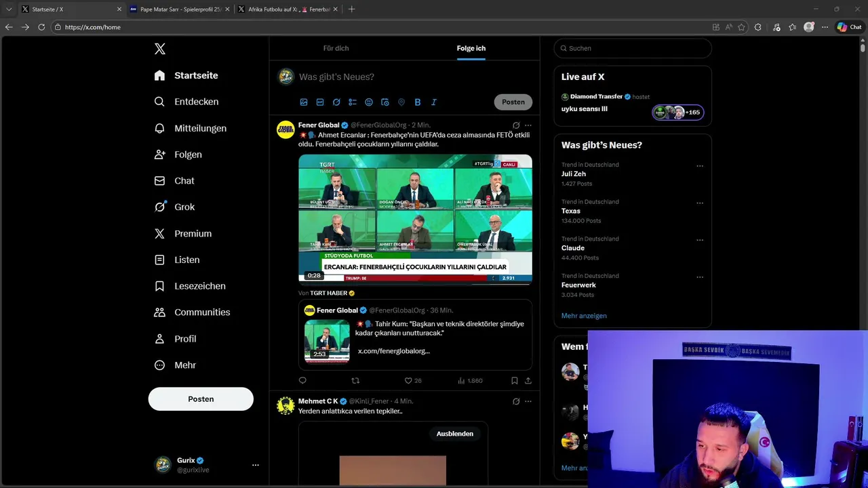This screenshot has width=868, height=488.
Task: Open more options on Fener Global post
Action: pos(528,125)
